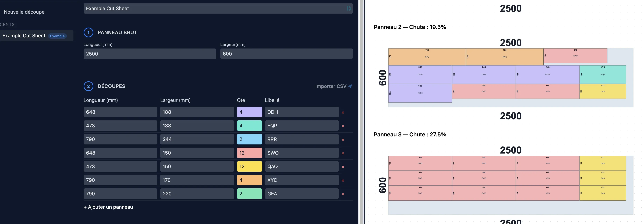Select the green EQP piece in Panneau 2 preview

point(603,75)
